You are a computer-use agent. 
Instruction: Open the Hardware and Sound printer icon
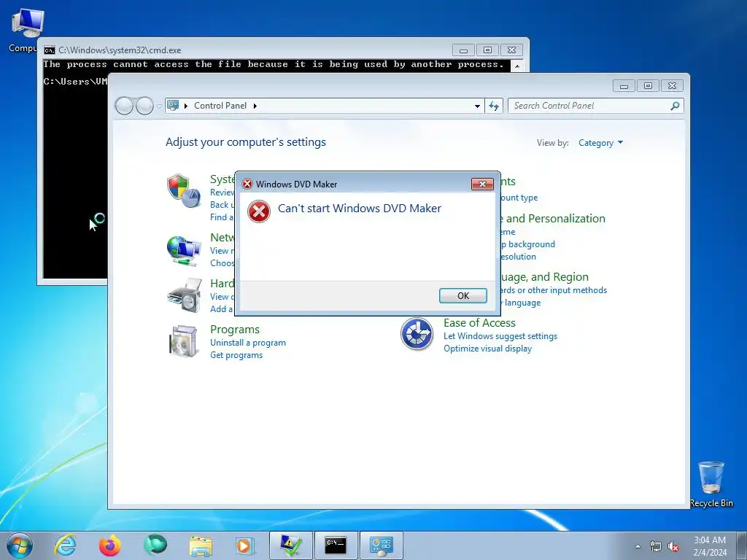click(185, 296)
